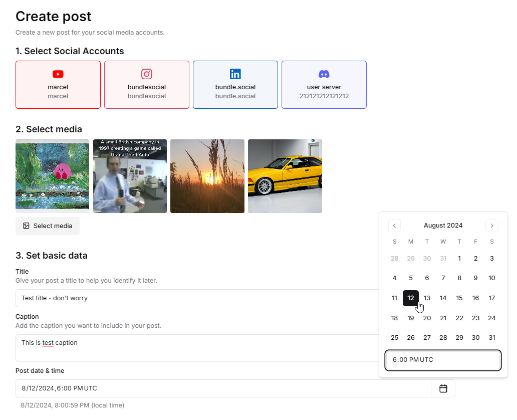Select the LinkedIn account bundle.social
Image resolution: width=517 pixels, height=420 pixels.
click(235, 85)
